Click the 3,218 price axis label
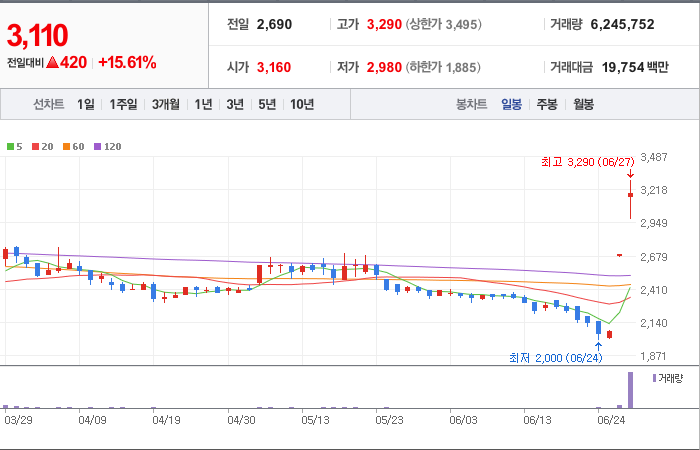The width and height of the screenshot is (700, 450). pos(654,190)
